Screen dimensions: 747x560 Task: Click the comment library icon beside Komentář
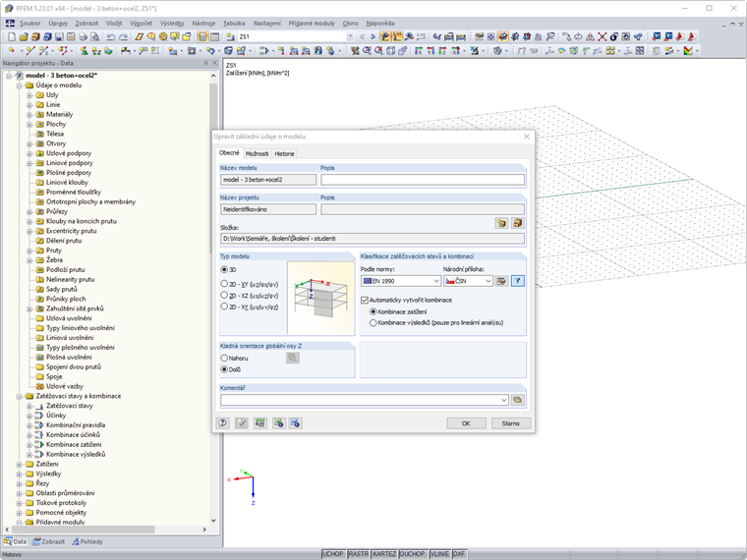518,400
